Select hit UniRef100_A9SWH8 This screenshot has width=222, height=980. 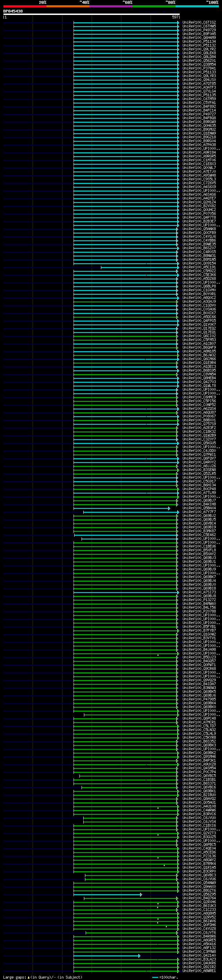[199, 175]
